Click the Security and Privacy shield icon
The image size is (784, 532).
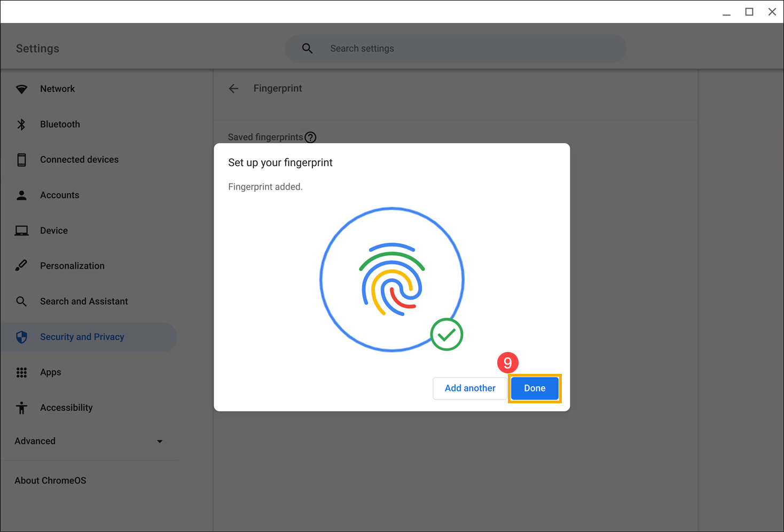click(21, 337)
